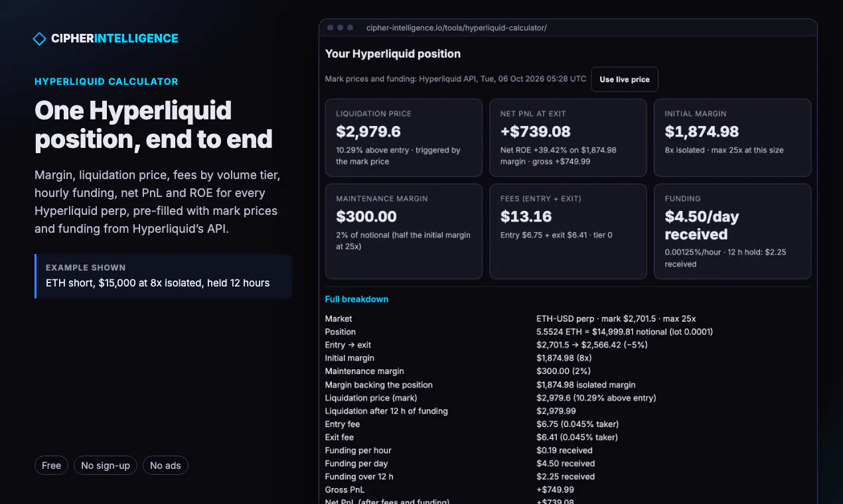Open the CIPHERINTELLIGENCE brand name link
The height and width of the screenshot is (504, 843).
click(115, 38)
